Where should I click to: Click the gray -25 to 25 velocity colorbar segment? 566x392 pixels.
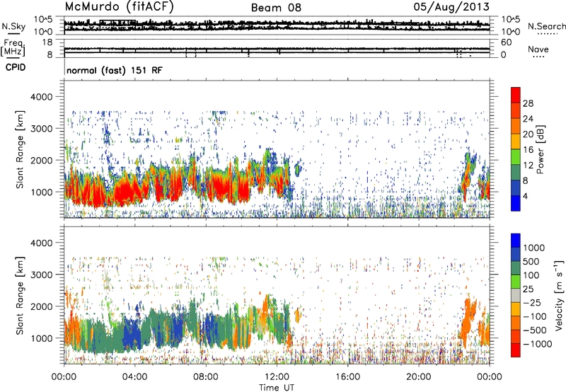click(516, 295)
